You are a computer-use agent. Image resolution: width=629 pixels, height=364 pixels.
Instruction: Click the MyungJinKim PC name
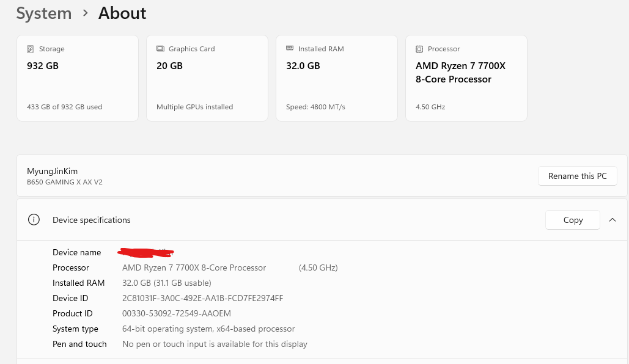pos(52,171)
